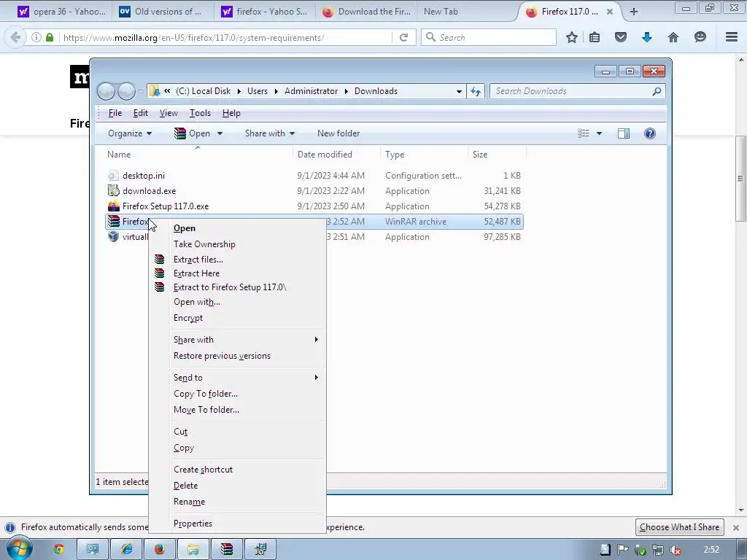This screenshot has width=747, height=560.
Task: Switch to the Old versions of tab
Action: tap(162, 12)
